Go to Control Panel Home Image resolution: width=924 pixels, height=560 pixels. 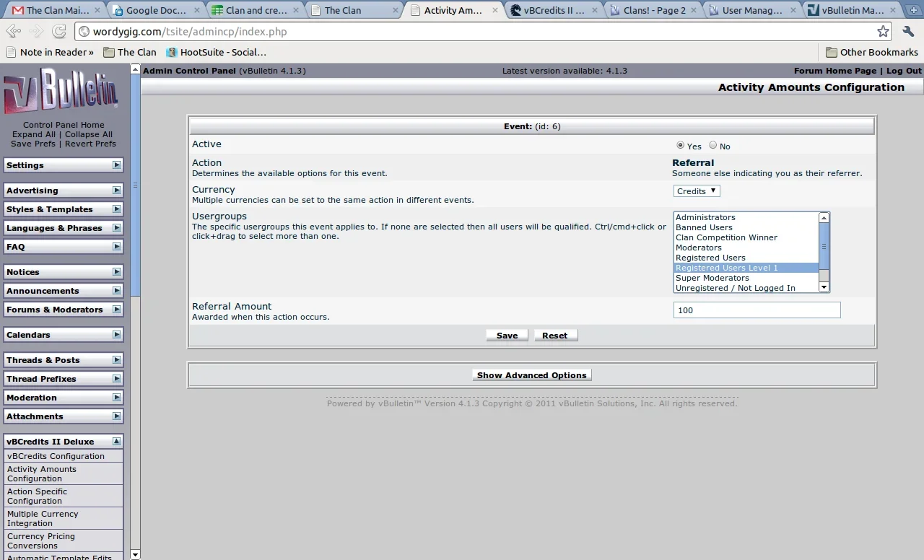(x=64, y=125)
